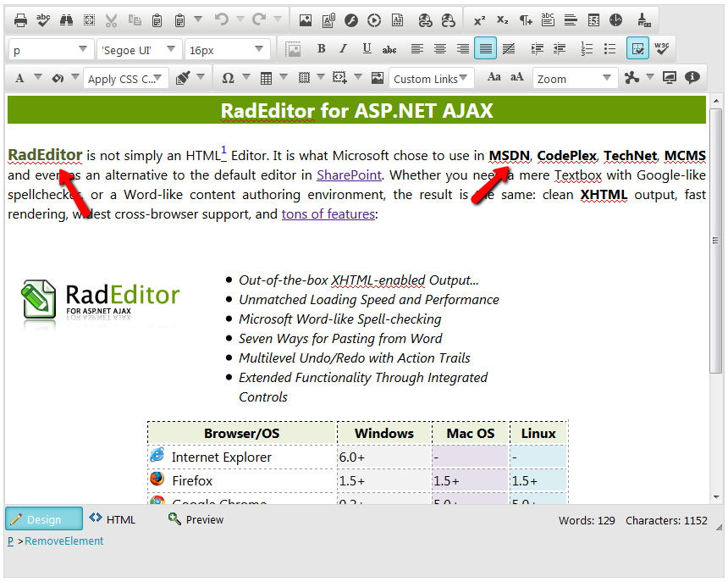
Task: Click the HTML footnote 1 superscript link
Action: click(x=223, y=151)
